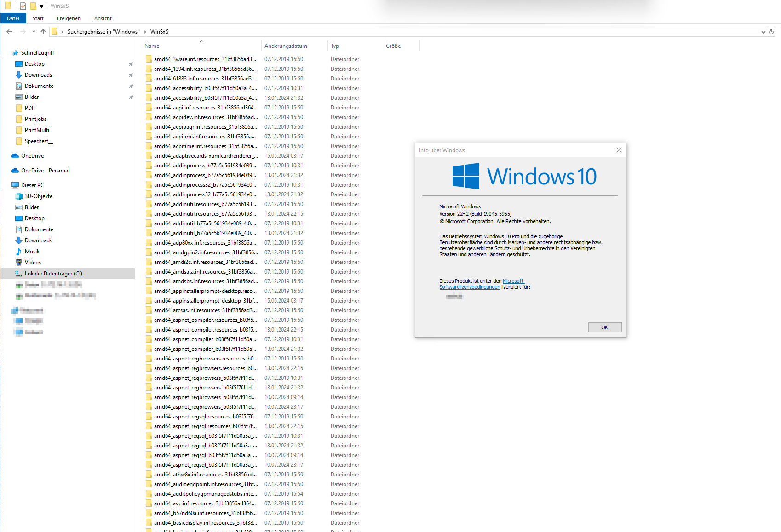
Task: Select amd64_audioendpoint.inf.resources folder
Action: (206, 484)
